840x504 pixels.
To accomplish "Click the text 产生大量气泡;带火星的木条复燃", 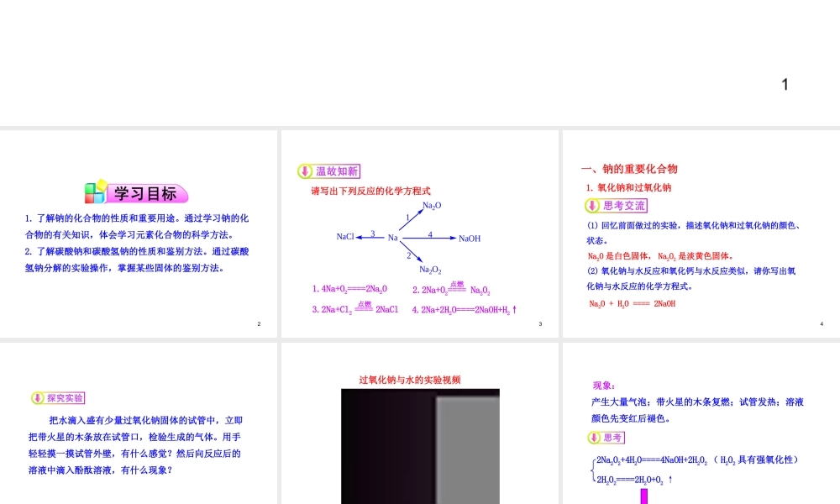I will [661, 402].
